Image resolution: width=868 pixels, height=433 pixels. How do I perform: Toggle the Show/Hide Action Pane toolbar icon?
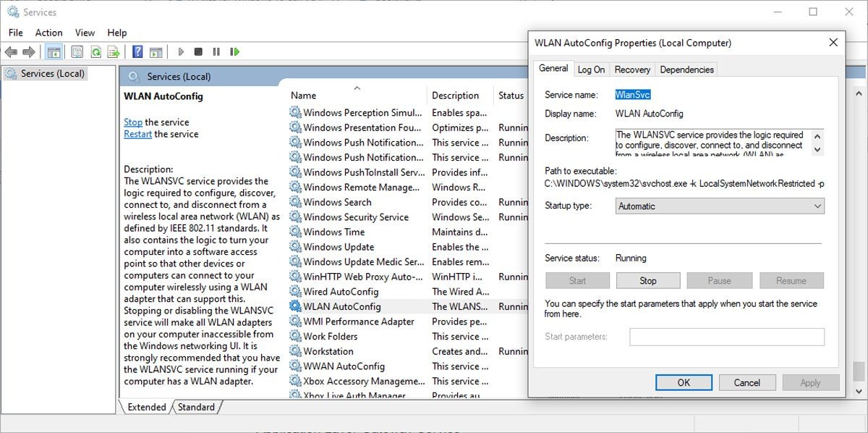click(x=156, y=52)
